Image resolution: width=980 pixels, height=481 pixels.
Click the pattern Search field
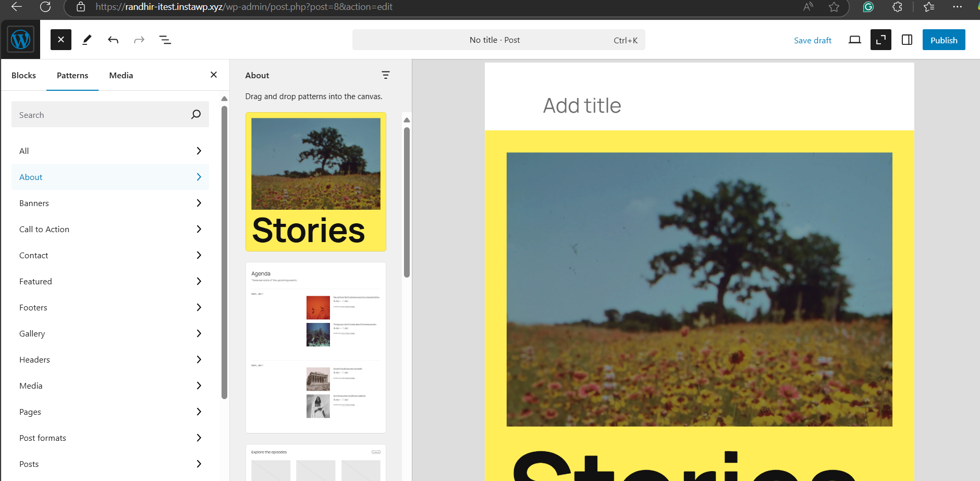[x=110, y=114]
